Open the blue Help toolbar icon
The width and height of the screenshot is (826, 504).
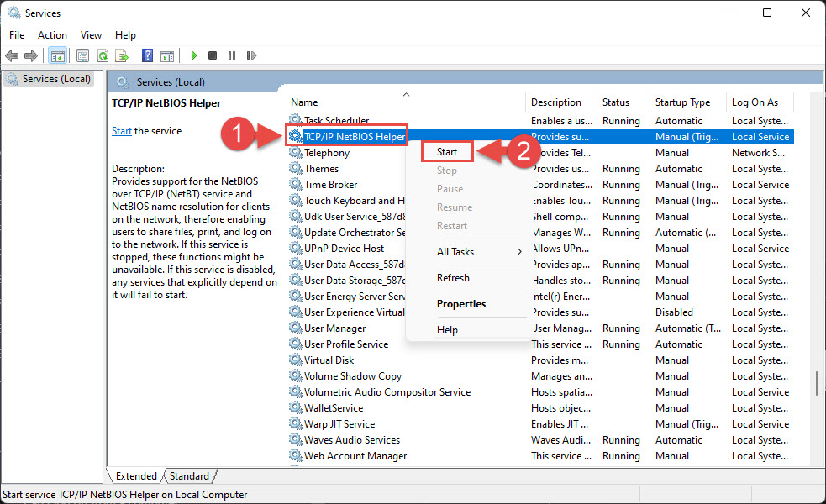click(x=147, y=56)
